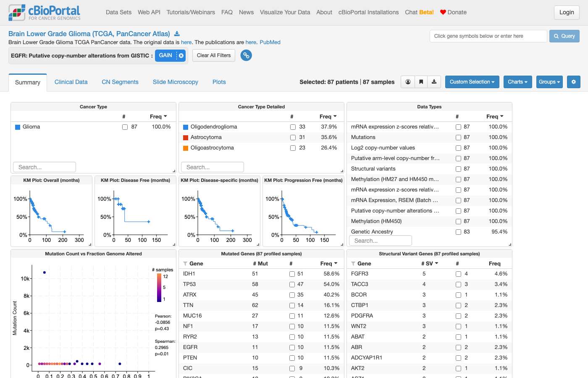
Task: Download the Brain Lower Grade Glioma study data
Action: (177, 34)
